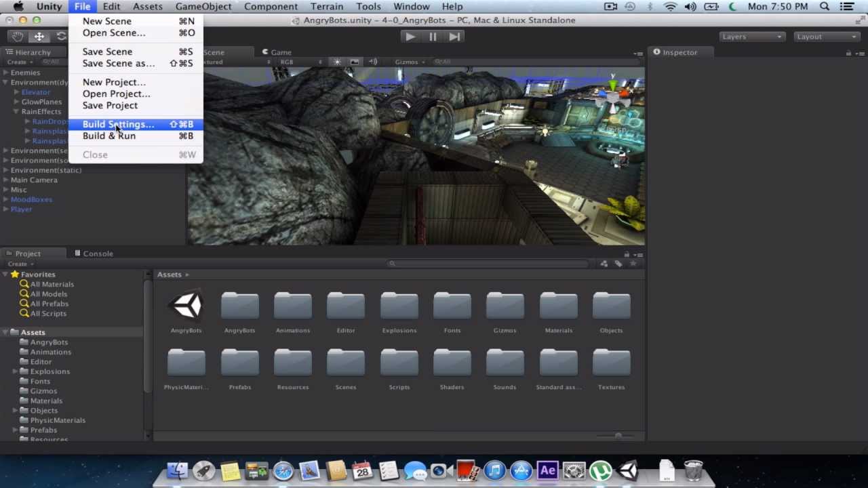Click the Project tree vertical scrollbar
The image size is (868, 488).
pyautogui.click(x=148, y=335)
